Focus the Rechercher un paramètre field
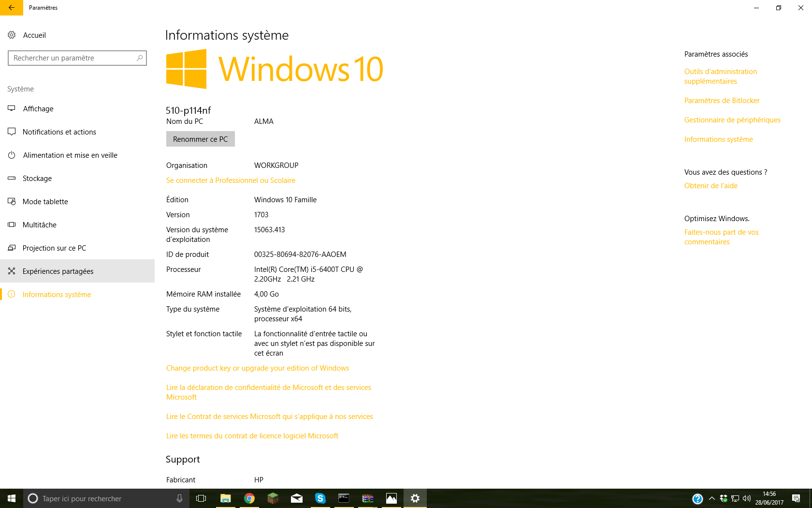The image size is (812, 508). click(x=77, y=58)
